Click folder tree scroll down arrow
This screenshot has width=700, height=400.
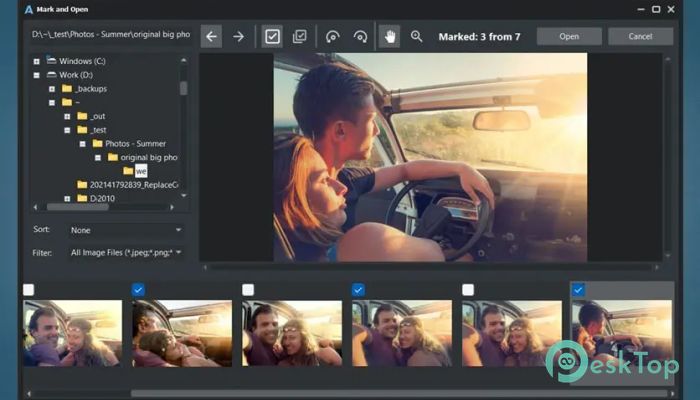[184, 196]
